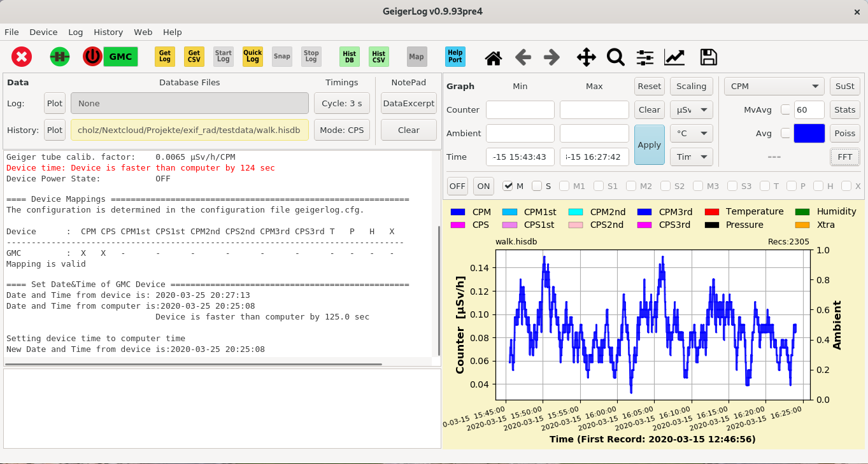The image size is (868, 464).
Task: Open the Device menu
Action: click(x=43, y=32)
